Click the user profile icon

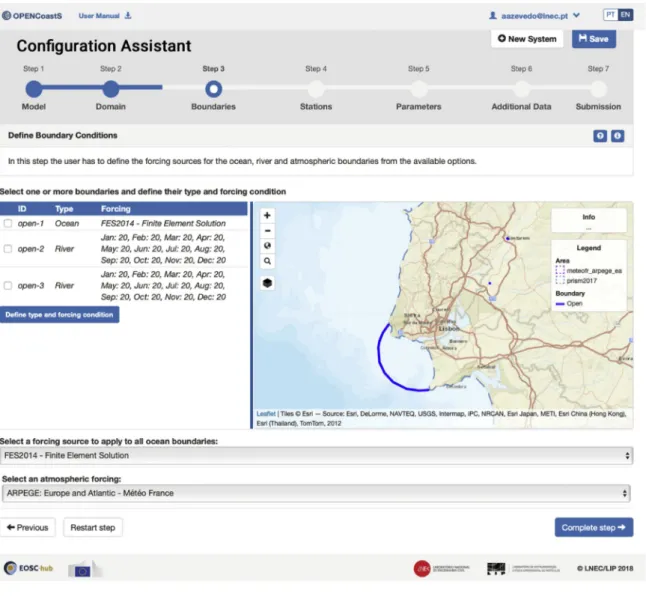click(492, 16)
